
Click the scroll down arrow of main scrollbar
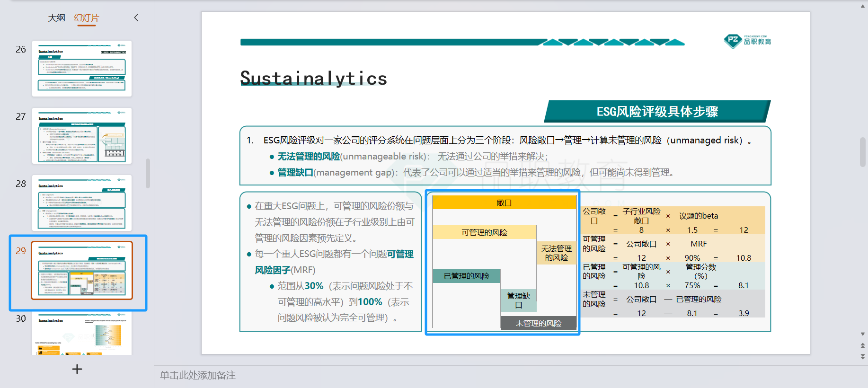tap(863, 334)
